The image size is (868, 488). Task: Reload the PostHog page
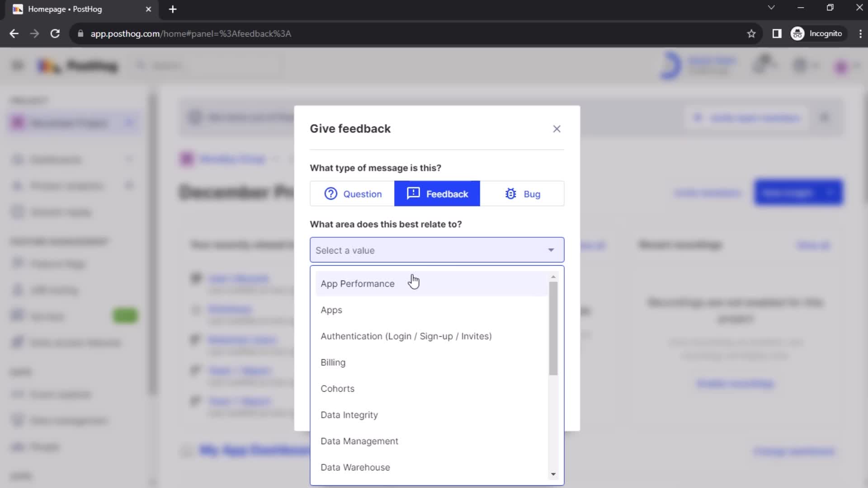[x=55, y=33]
